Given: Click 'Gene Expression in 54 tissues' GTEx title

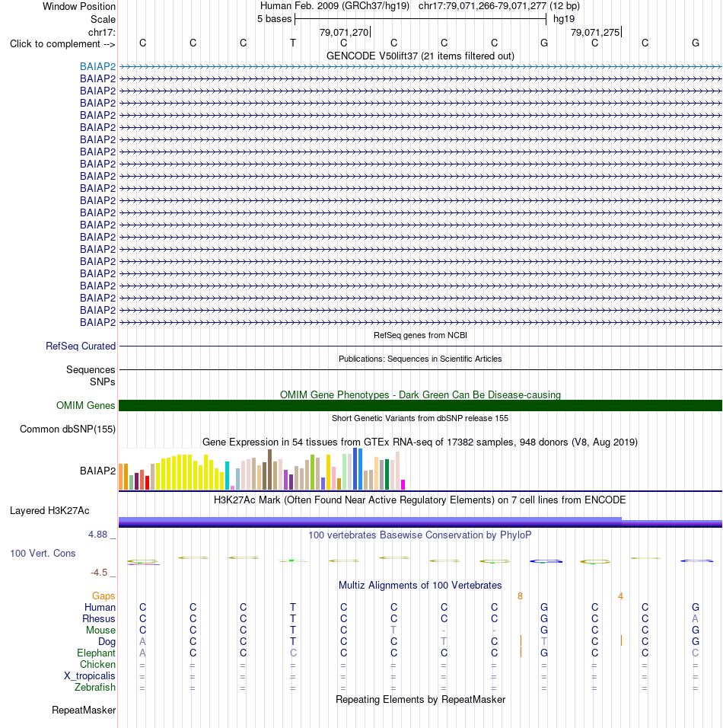Looking at the screenshot, I should pos(420,442).
